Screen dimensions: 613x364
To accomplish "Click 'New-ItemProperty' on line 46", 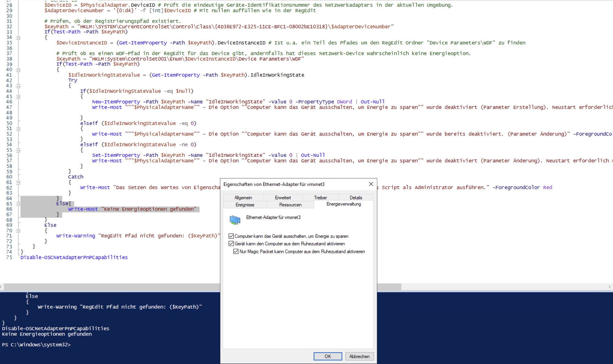I will (x=116, y=102).
